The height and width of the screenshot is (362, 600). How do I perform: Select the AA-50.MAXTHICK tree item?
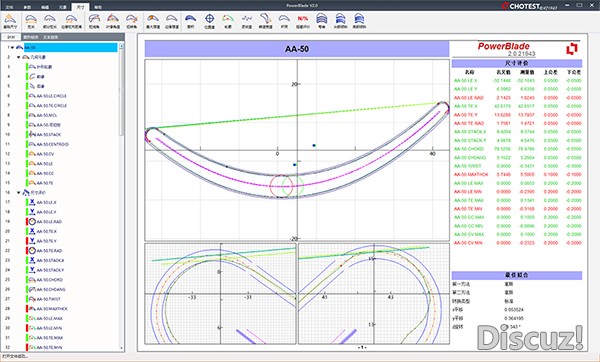point(52,309)
